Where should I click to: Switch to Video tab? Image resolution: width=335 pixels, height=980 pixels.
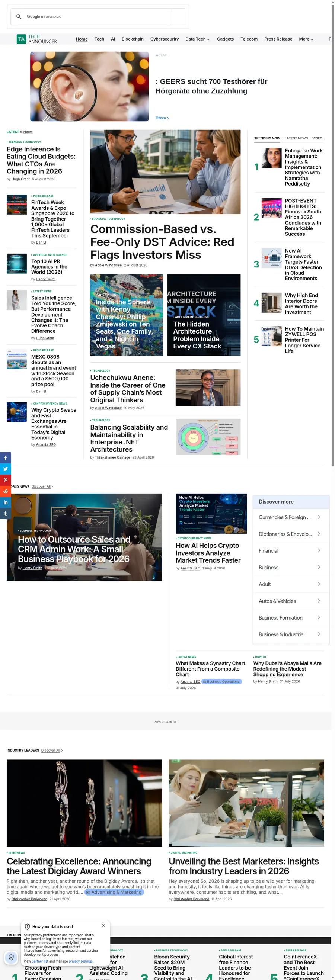click(x=317, y=138)
